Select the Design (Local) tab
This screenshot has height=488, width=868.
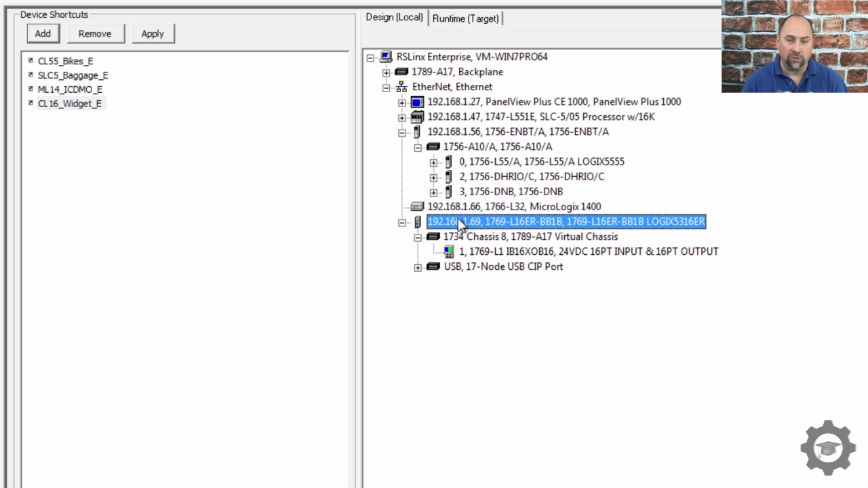tap(394, 18)
